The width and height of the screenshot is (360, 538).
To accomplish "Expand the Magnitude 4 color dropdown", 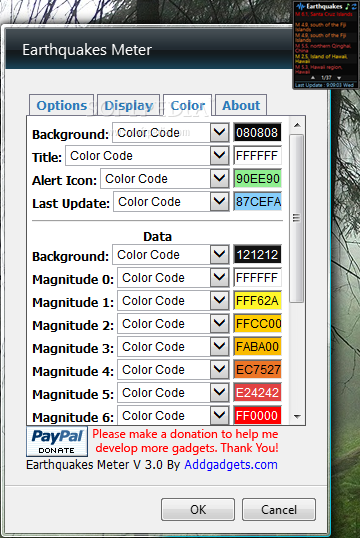I will pos(173,370).
